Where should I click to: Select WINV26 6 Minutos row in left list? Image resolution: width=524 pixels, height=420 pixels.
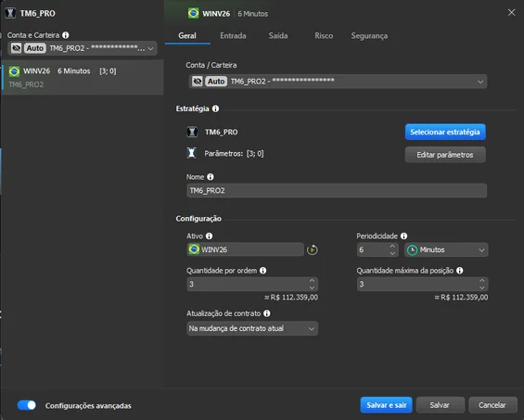coord(83,77)
